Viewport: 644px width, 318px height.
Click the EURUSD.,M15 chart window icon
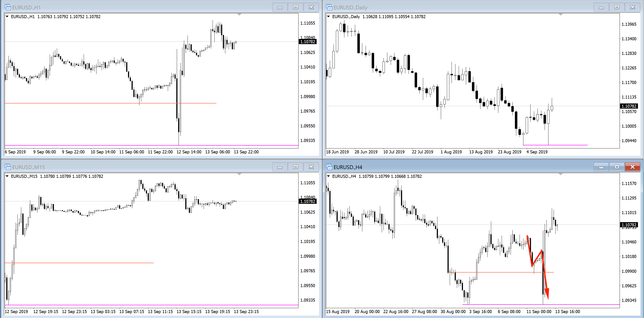tap(8, 167)
